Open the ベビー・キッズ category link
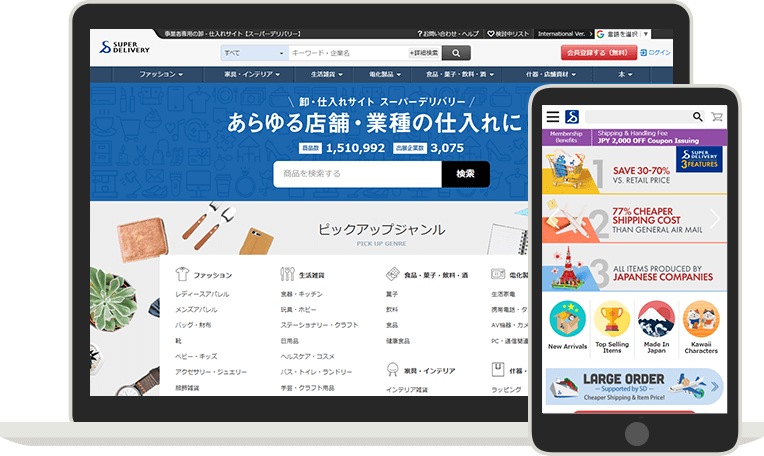The width and height of the screenshot is (764, 456). click(196, 357)
